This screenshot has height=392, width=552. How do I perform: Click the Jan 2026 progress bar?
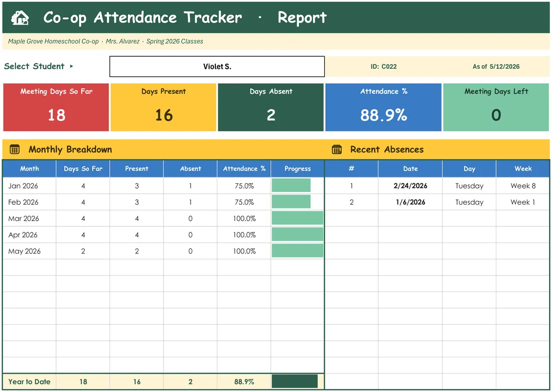[291, 185]
